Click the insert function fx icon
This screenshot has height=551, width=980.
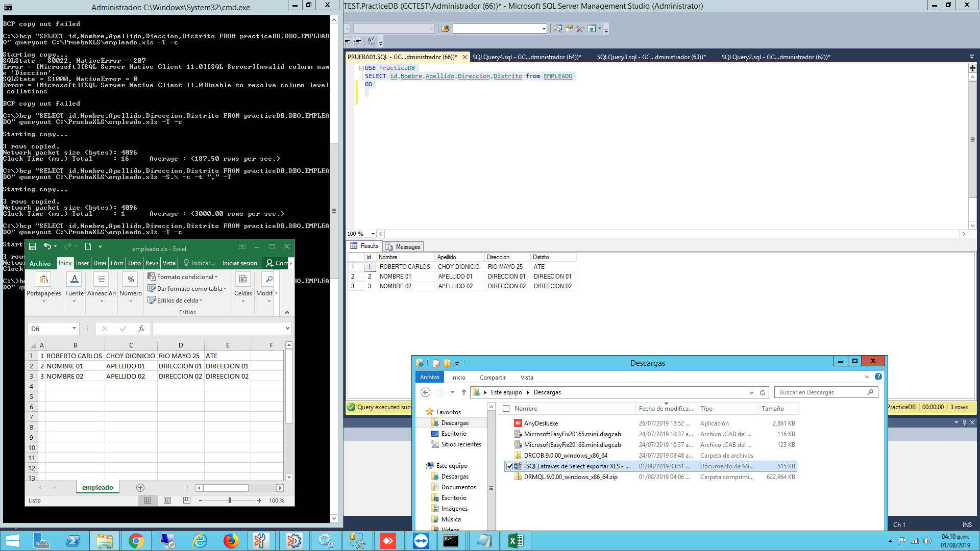141,329
